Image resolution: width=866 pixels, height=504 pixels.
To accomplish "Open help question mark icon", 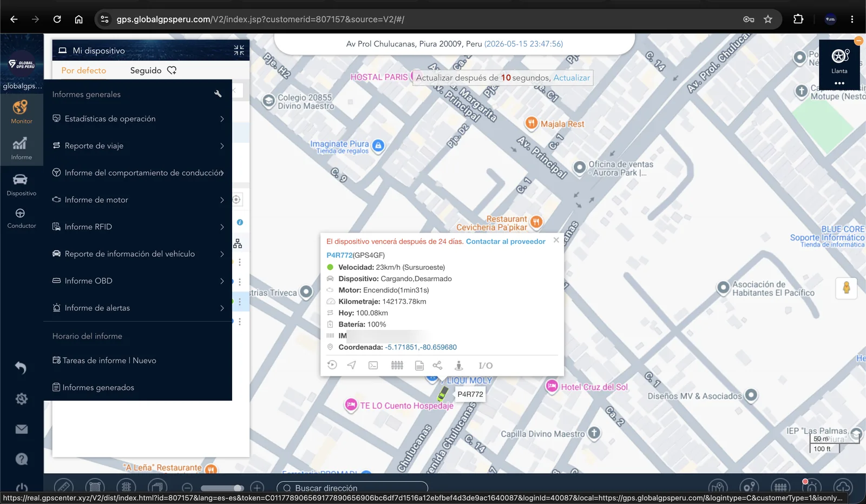I will 22,459.
